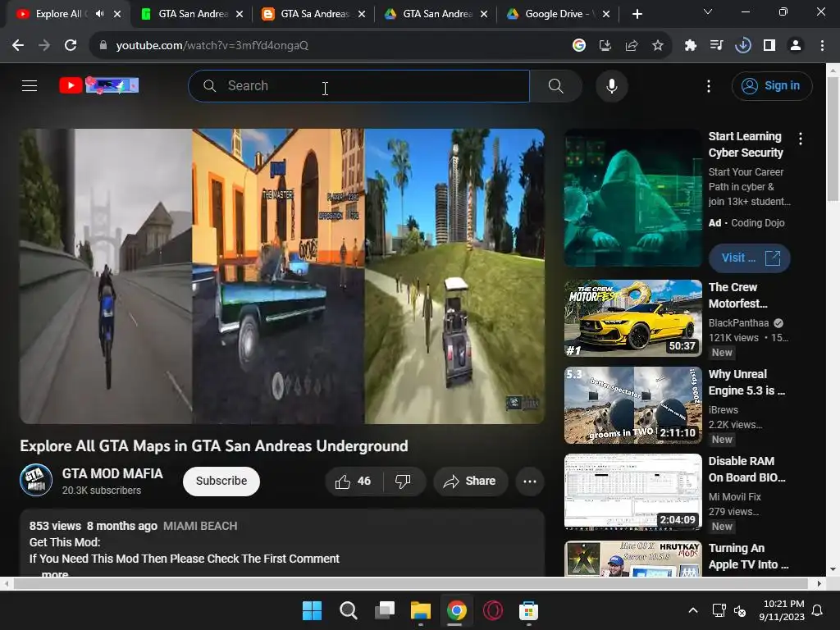Viewport: 840px width, 630px height.
Task: Share the video
Action: point(470,481)
